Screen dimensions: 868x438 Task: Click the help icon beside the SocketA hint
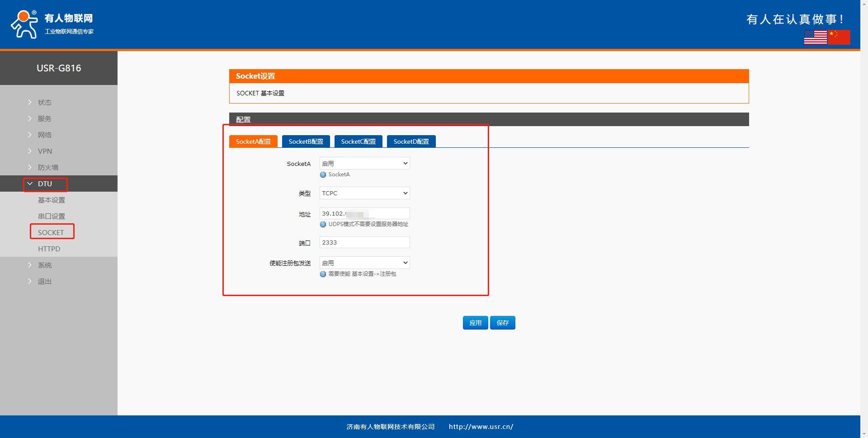coord(323,175)
